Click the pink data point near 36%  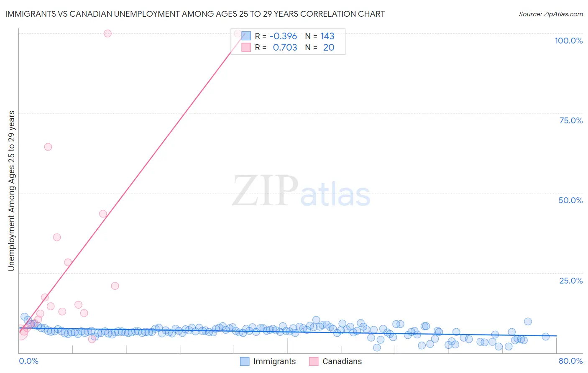pos(57,237)
